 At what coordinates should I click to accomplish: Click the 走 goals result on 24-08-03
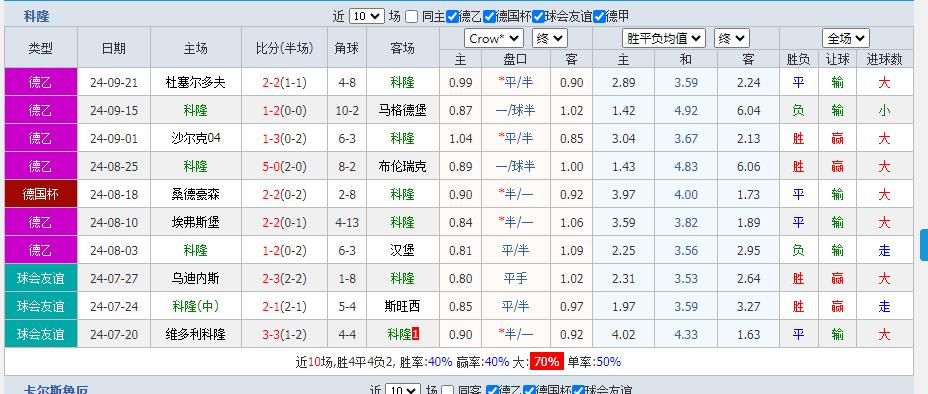pos(884,250)
